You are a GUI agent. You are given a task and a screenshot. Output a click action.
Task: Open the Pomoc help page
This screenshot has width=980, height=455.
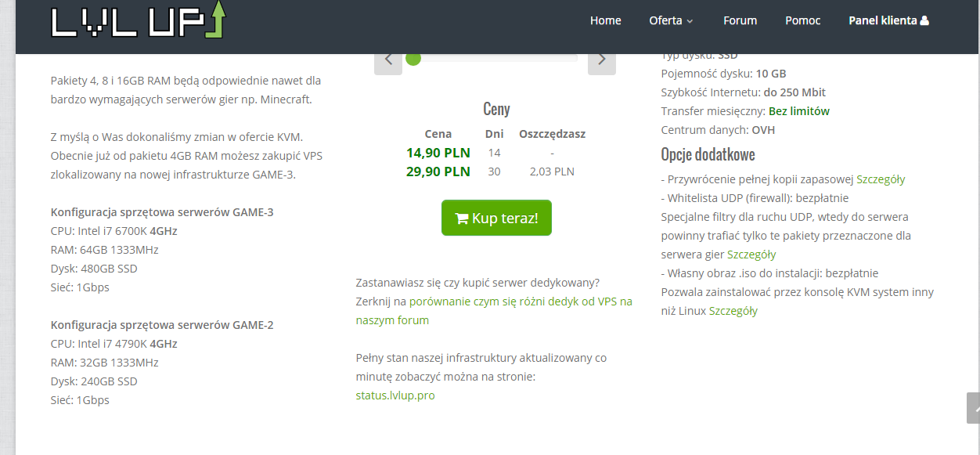click(x=802, y=20)
